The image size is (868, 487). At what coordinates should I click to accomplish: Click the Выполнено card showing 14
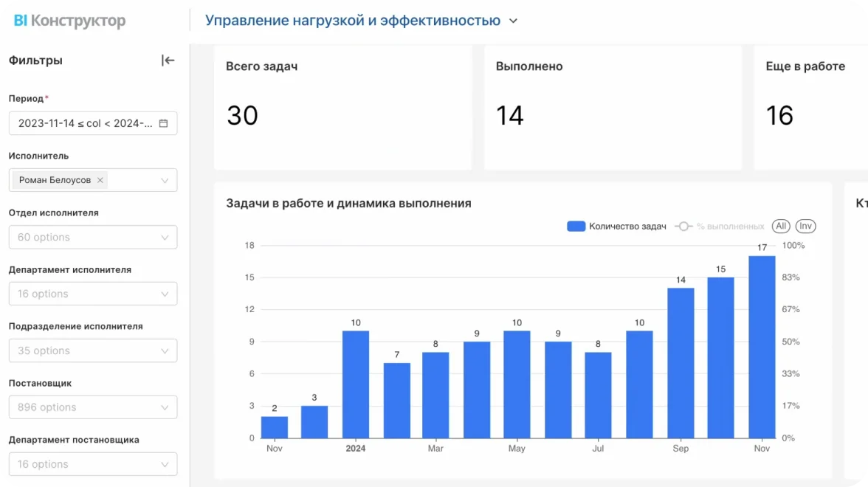(613, 107)
